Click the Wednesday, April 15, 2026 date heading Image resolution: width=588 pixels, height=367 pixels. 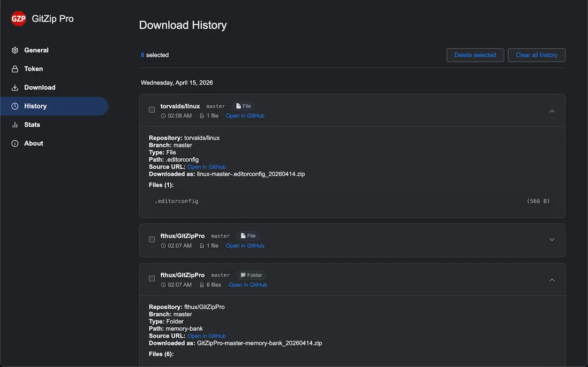(177, 83)
